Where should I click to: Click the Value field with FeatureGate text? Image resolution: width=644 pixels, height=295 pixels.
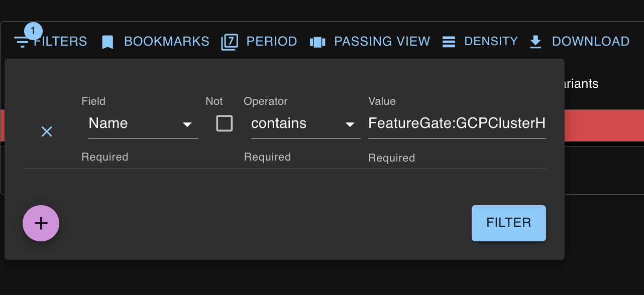[457, 123]
